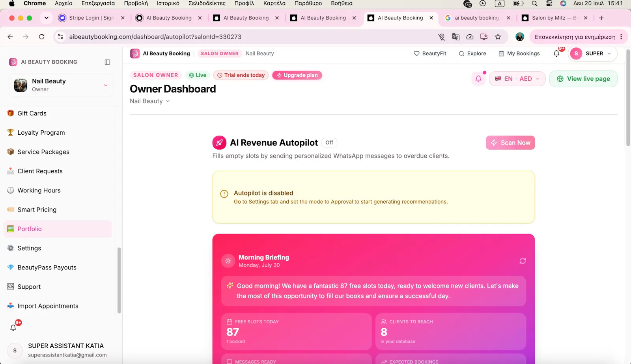
Task: Open Chrome profile avatar
Action: tap(520, 37)
